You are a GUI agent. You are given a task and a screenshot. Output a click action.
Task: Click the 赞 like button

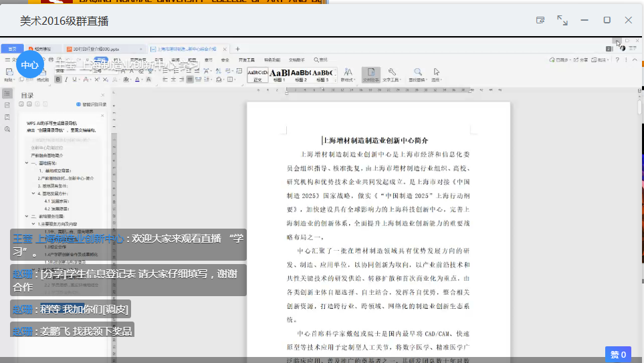click(619, 355)
